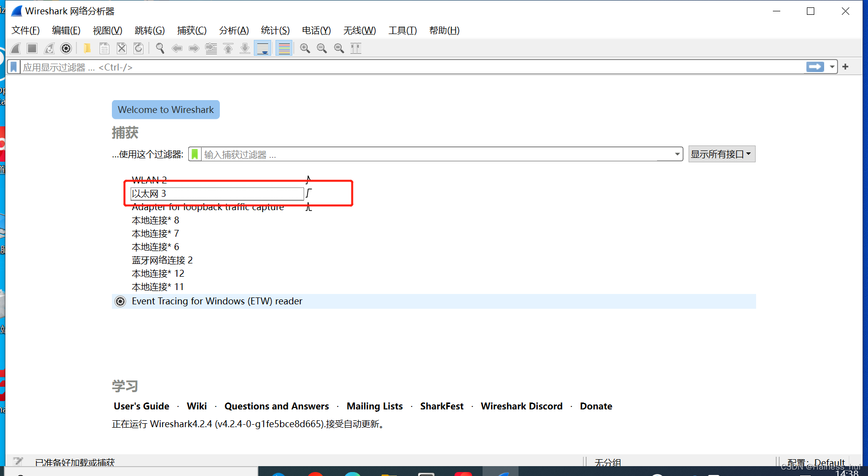Open SharkFest link

[442, 406]
